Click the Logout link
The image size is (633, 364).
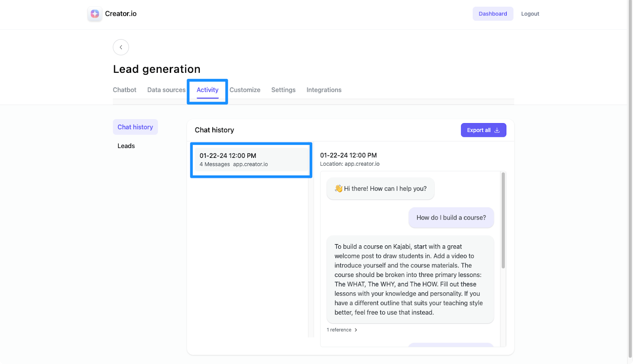pos(530,14)
